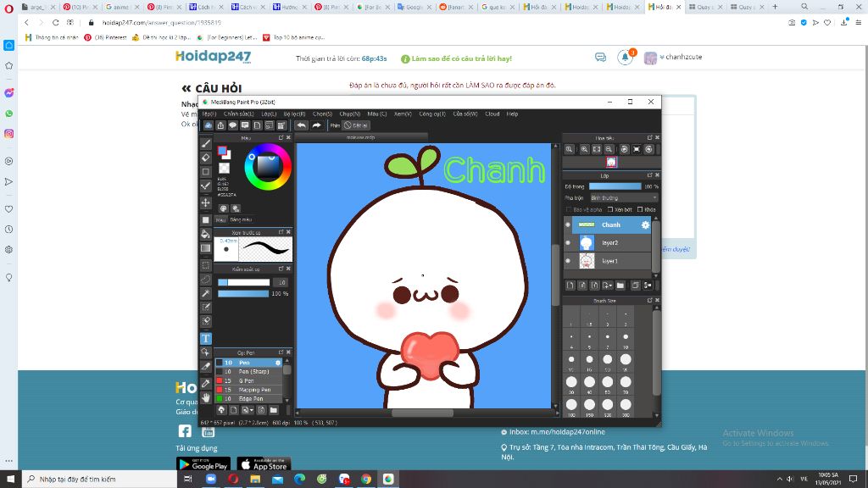The height and width of the screenshot is (488, 868).
Task: Click the App Store badge
Action: coord(264,464)
